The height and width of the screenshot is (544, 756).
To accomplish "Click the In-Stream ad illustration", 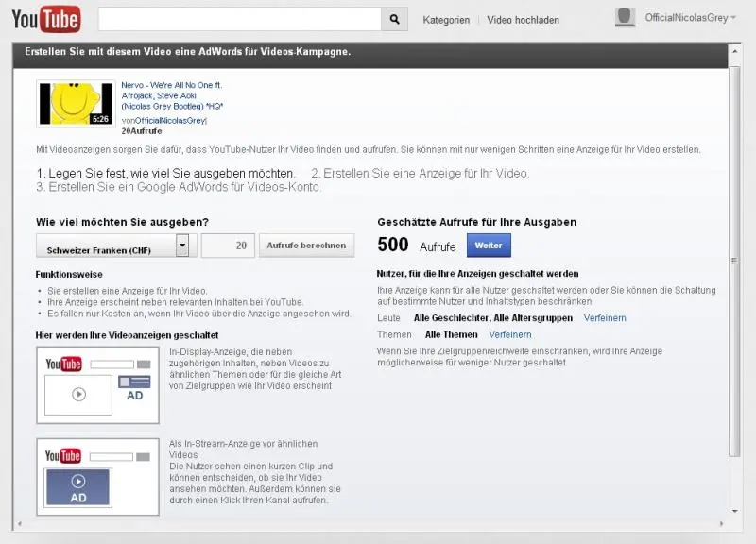I will (x=97, y=476).
